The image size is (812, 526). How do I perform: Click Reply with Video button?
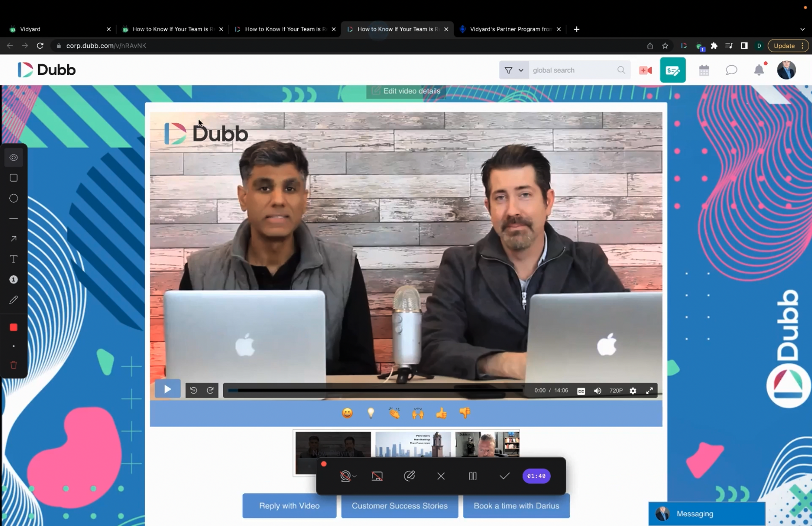click(290, 506)
